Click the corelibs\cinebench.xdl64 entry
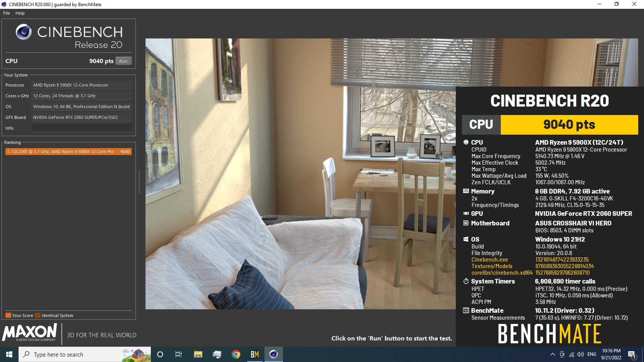This screenshot has width=644, height=362. click(x=502, y=273)
